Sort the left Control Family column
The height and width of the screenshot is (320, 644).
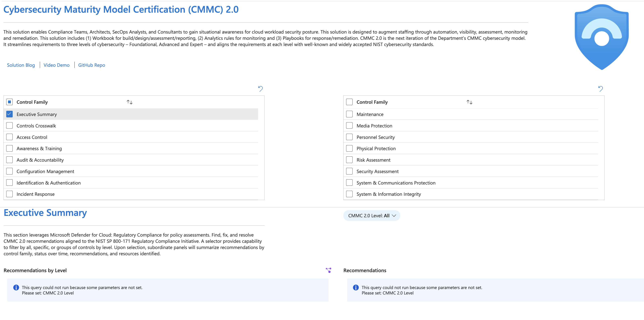click(130, 102)
